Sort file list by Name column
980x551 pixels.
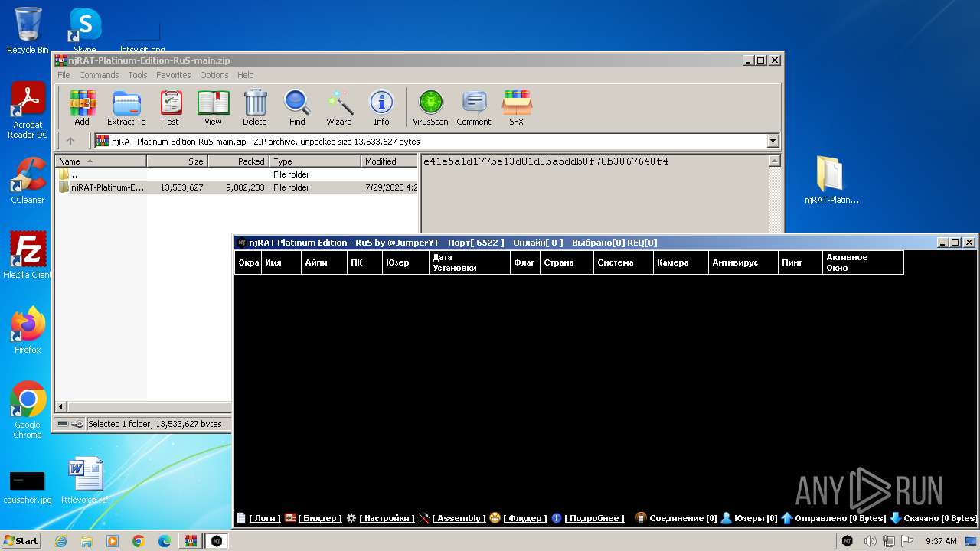click(x=100, y=161)
